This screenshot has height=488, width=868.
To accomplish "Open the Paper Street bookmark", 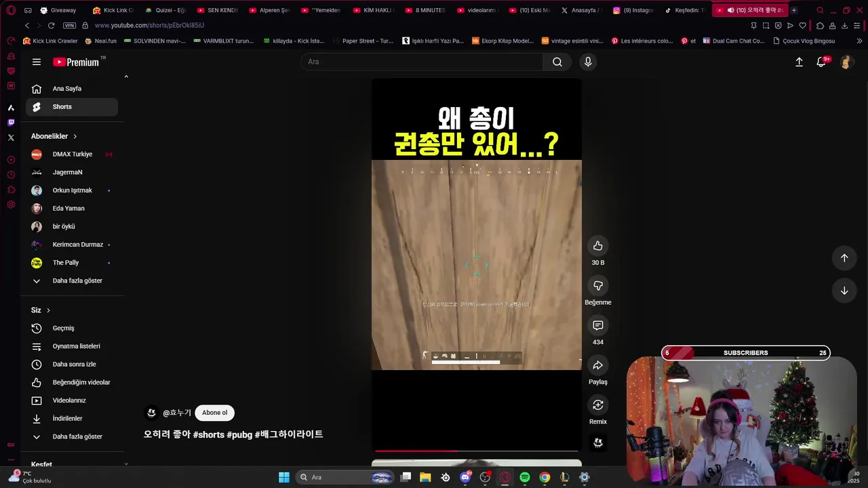I will [x=362, y=41].
